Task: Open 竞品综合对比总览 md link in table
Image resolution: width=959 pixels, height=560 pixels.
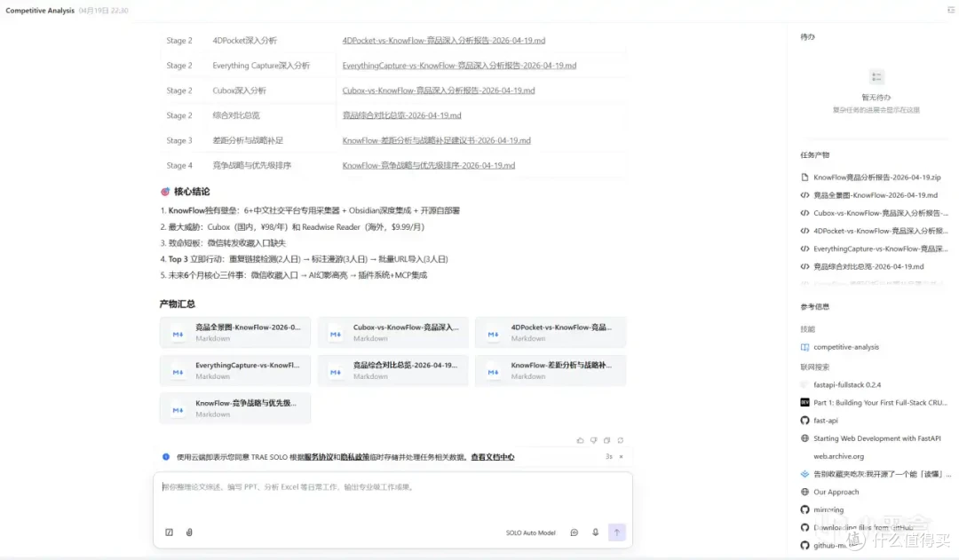Action: (401, 115)
